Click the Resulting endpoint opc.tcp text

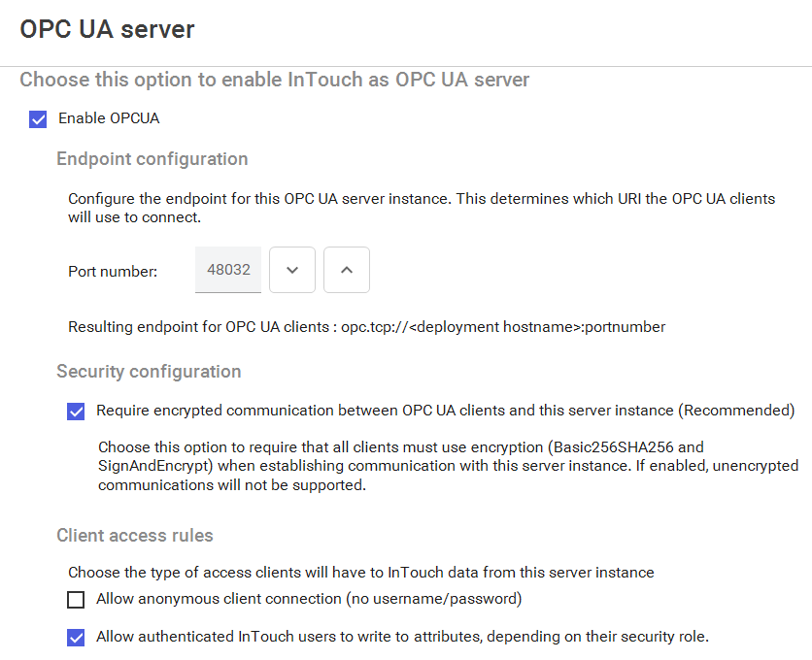pos(366,327)
